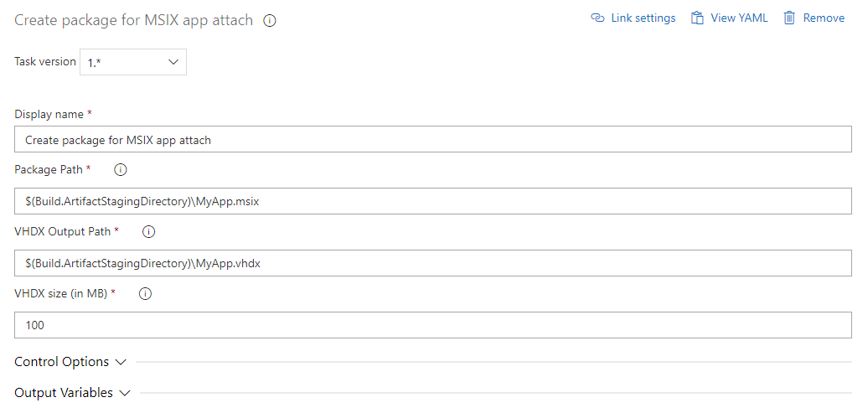
Task: Show info tooltip for VHDX size
Action: point(145,294)
